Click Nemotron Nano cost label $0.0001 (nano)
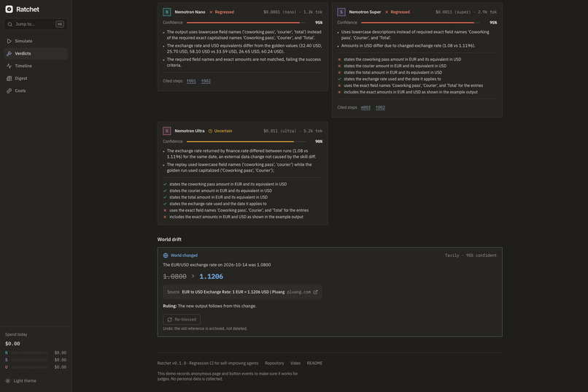This screenshot has height=392, width=588. pos(279,12)
